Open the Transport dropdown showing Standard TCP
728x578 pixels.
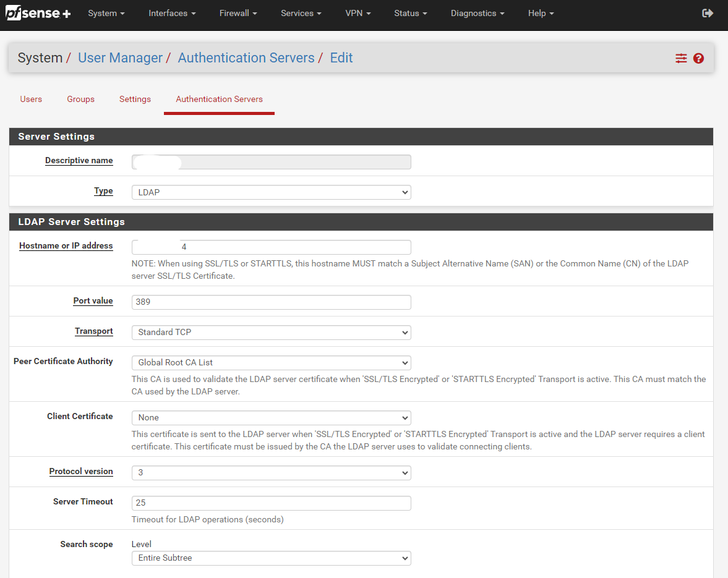click(x=271, y=333)
